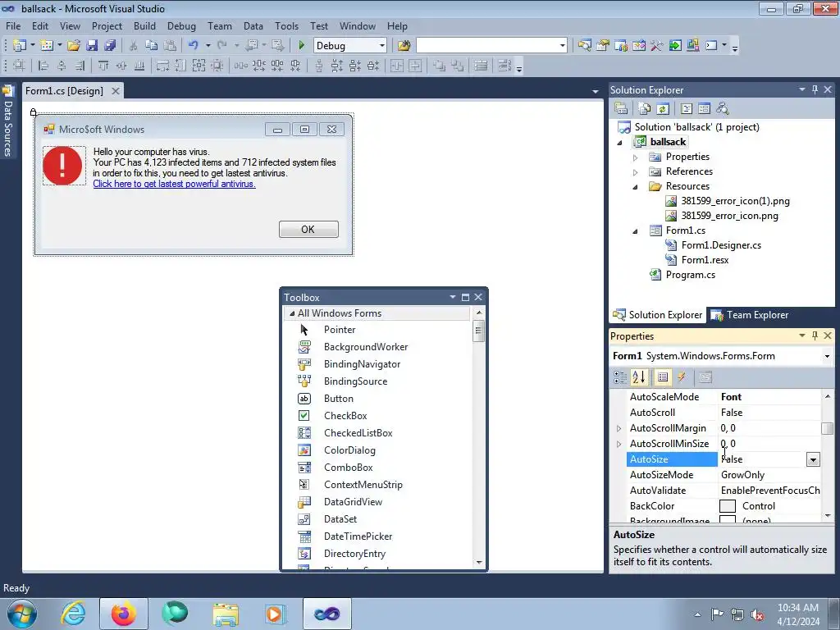The height and width of the screenshot is (630, 840).
Task: Click the Cut scissors icon
Action: [134, 46]
